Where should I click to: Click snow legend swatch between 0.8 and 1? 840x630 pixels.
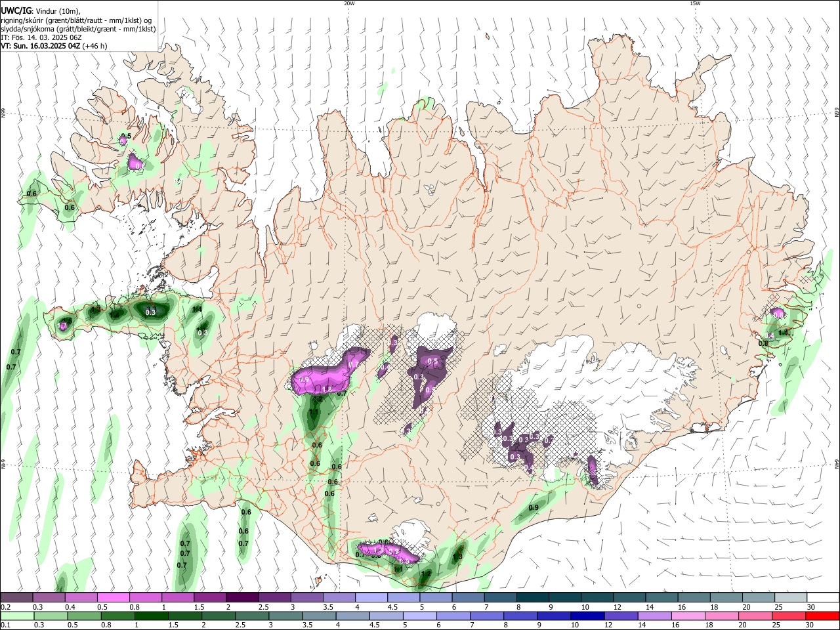tap(146, 597)
